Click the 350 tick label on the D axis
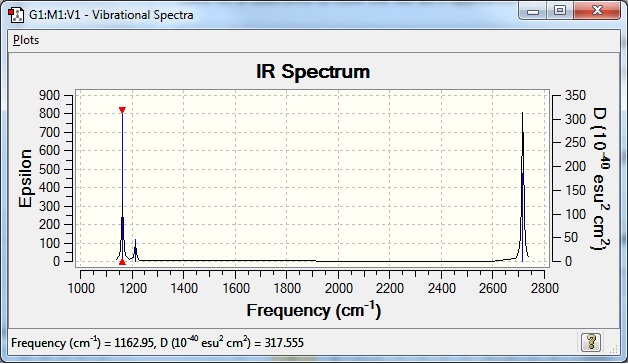Viewport: 628px width, 364px height. (x=575, y=95)
